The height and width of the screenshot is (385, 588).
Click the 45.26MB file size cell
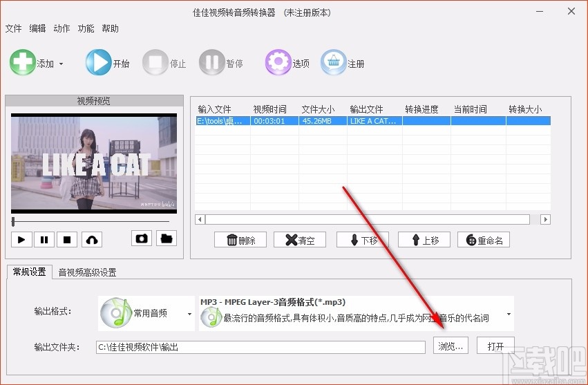(x=323, y=121)
